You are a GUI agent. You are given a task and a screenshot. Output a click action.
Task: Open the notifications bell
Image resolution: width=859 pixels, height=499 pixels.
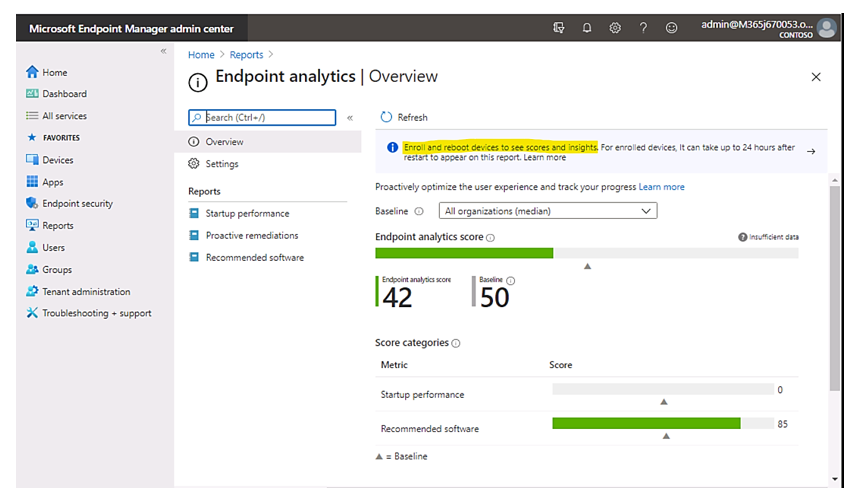pos(587,27)
